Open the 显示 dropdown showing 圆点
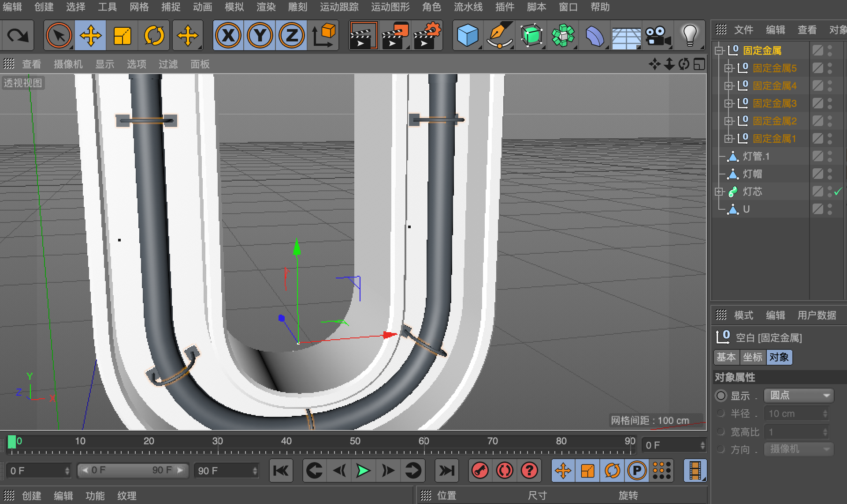The width and height of the screenshot is (847, 504). click(799, 395)
